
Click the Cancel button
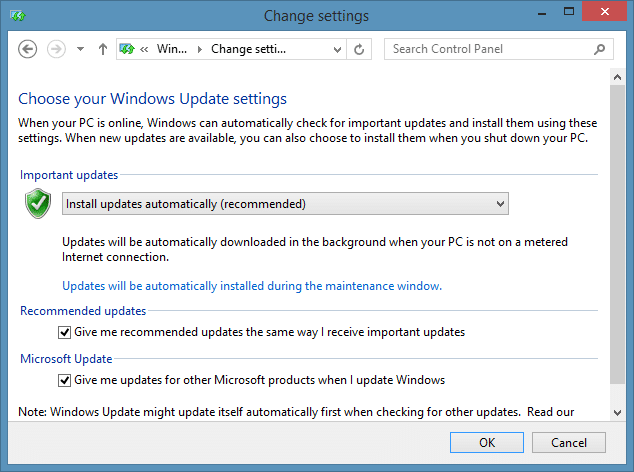click(568, 442)
